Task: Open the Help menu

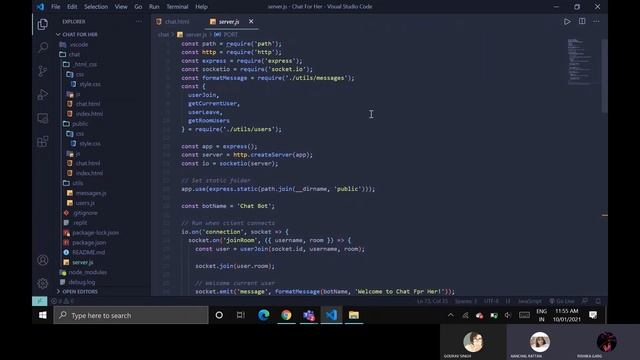Action: [201, 7]
